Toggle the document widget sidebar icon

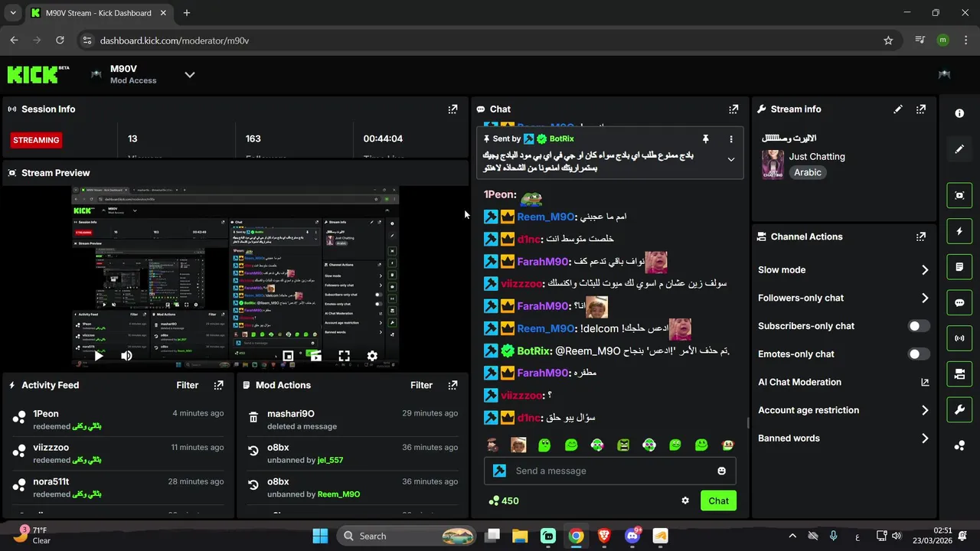tap(959, 267)
